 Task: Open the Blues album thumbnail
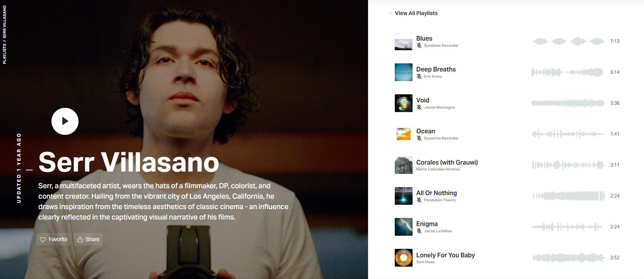click(403, 41)
